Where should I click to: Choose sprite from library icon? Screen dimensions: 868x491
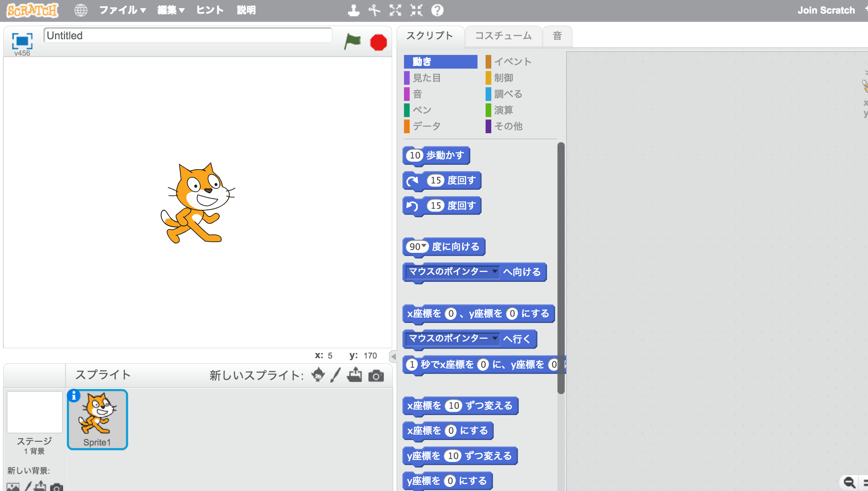(318, 375)
